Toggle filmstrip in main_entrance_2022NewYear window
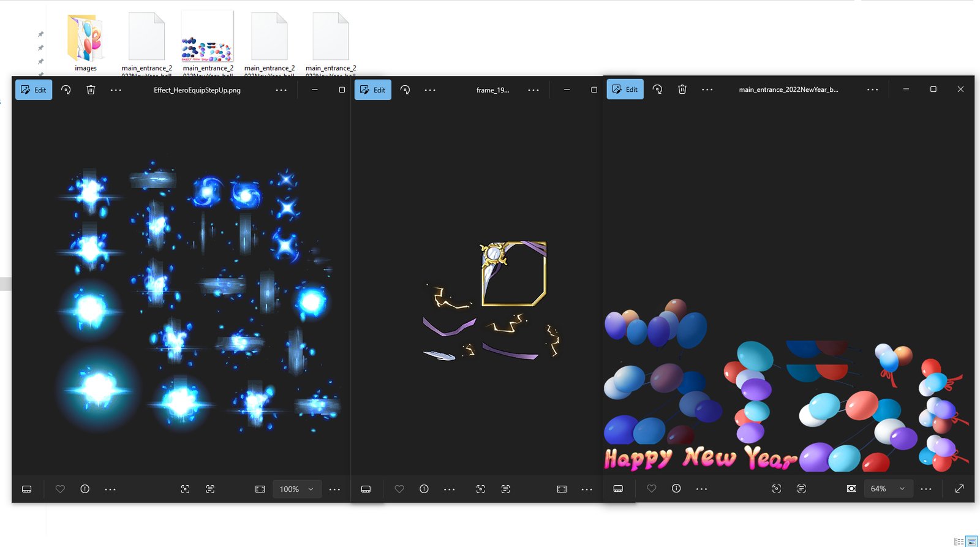Screen dimensions: 980x547 pos(618,489)
